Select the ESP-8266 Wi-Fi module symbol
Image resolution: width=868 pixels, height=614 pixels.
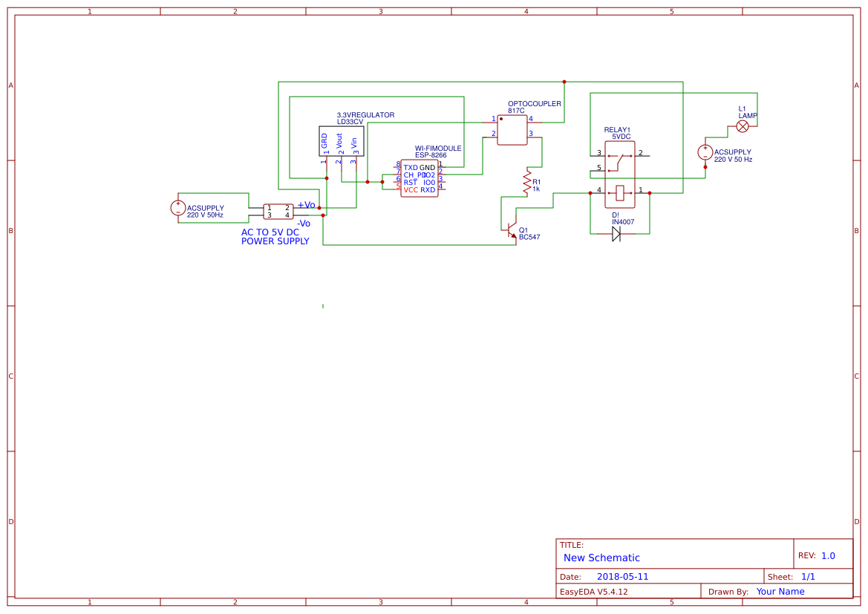(420, 178)
